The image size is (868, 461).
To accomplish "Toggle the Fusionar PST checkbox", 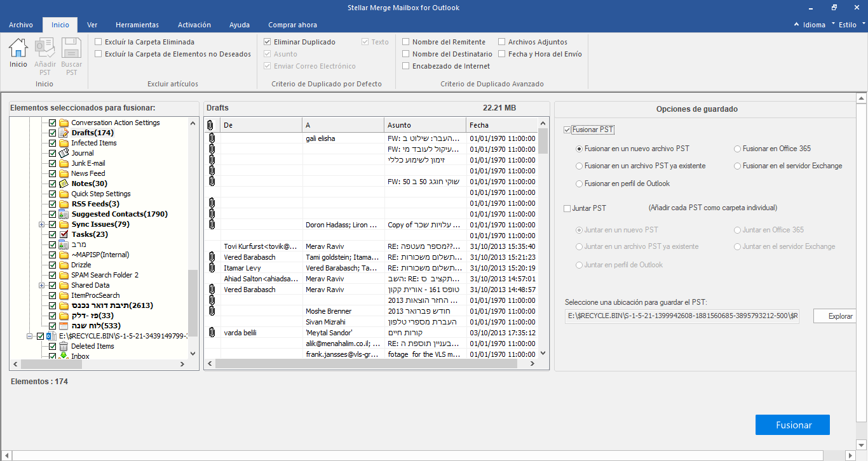I will [x=567, y=130].
